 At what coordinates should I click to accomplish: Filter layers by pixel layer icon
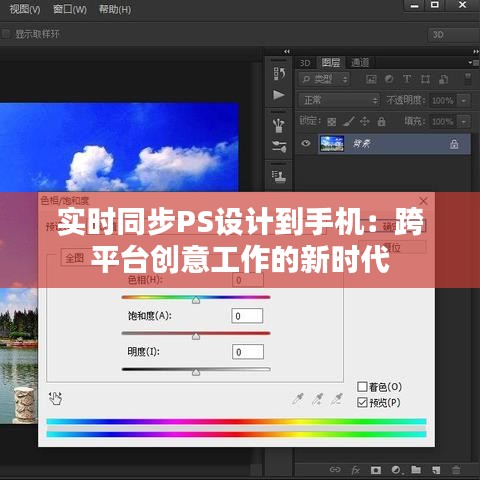[x=371, y=79]
